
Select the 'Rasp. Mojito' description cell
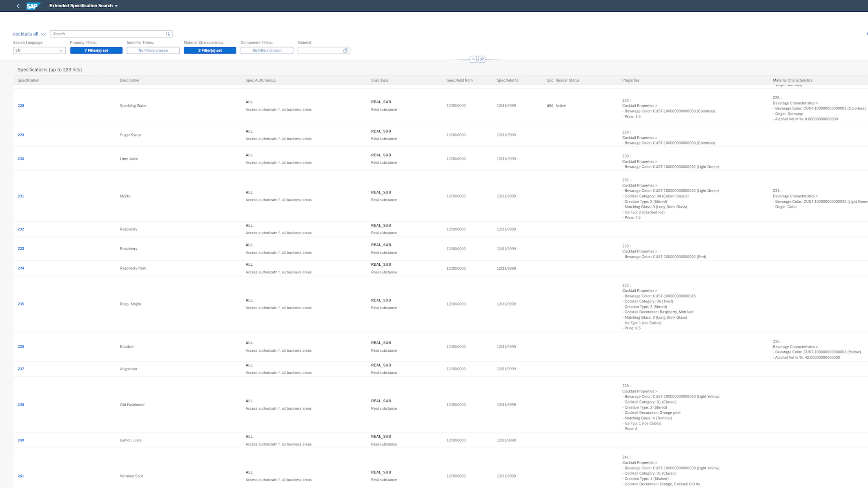point(131,304)
